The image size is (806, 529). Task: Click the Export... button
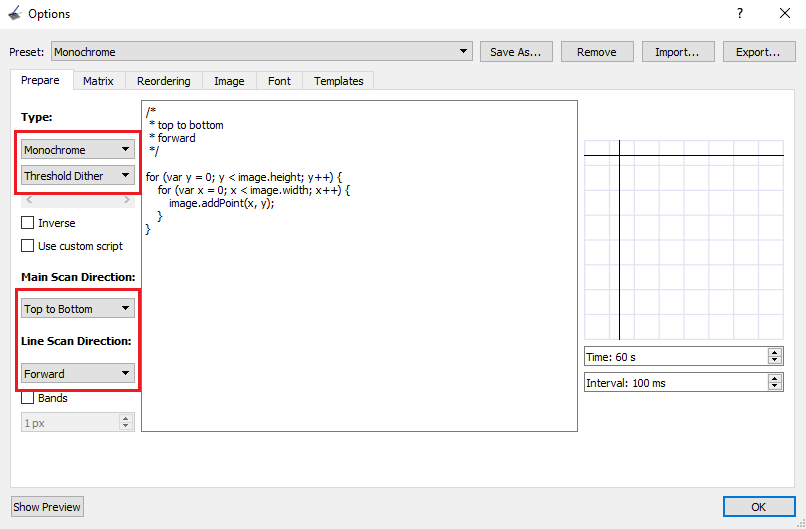758,51
